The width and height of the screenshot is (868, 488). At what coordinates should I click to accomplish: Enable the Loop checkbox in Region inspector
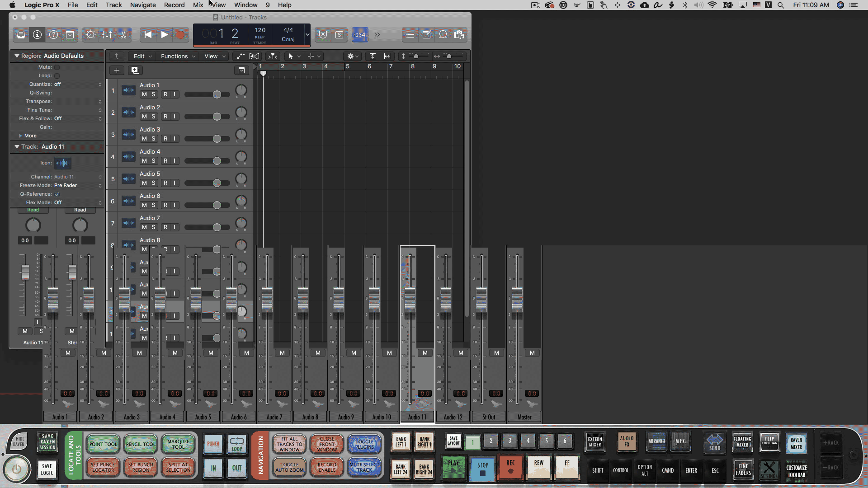click(57, 76)
